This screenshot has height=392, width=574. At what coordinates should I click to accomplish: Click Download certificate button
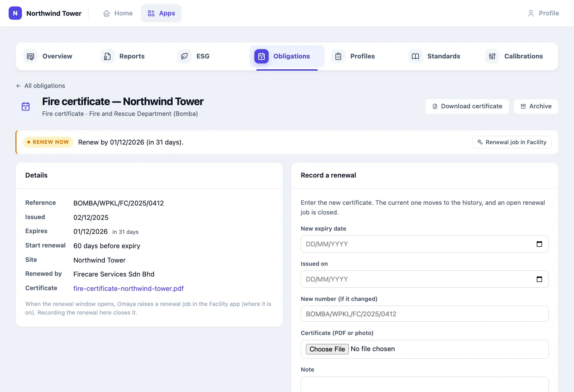click(467, 107)
